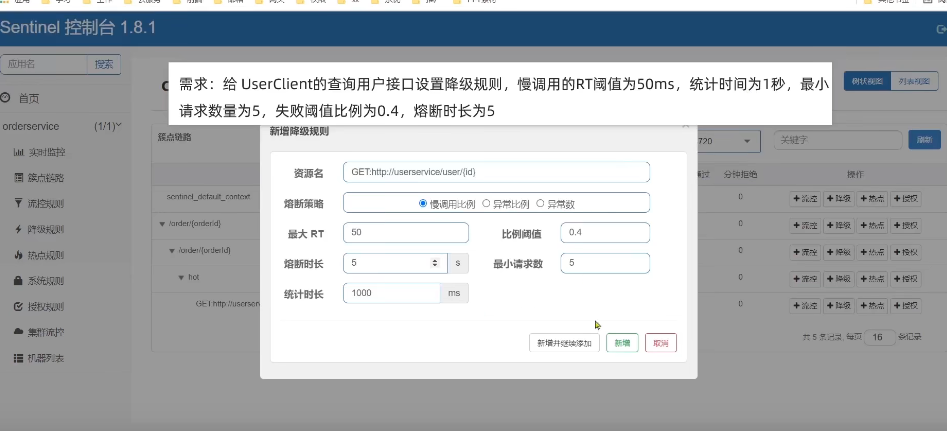
Task: Click the blue 刷新 button
Action: 924,139
